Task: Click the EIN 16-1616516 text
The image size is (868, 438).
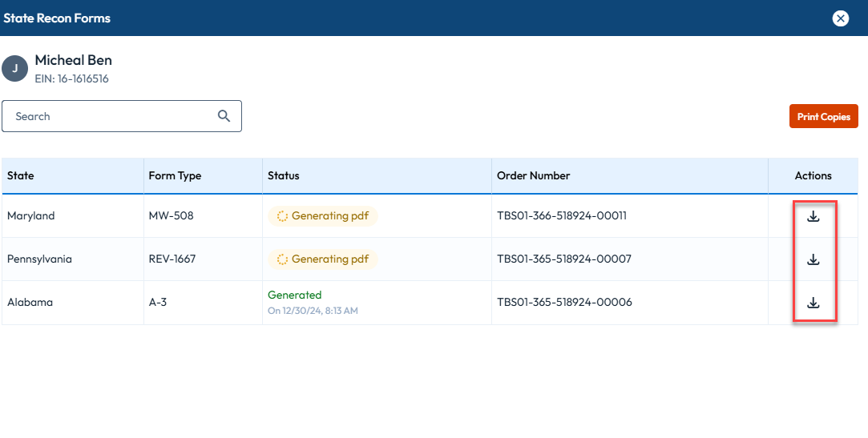Action: (71, 79)
